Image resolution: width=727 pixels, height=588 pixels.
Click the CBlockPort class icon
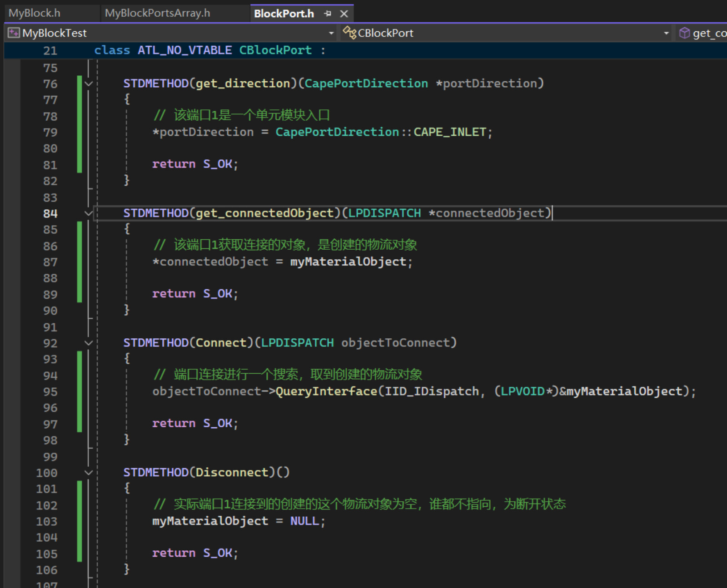[349, 33]
